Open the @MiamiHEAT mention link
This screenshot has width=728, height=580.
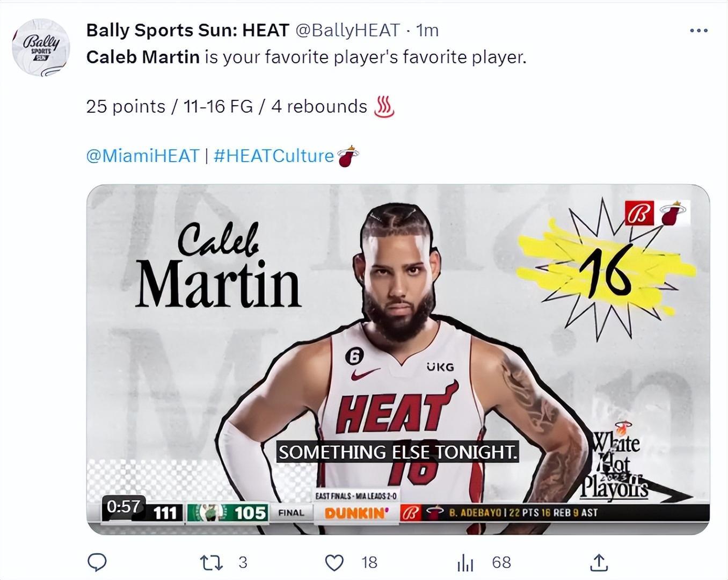click(x=142, y=156)
